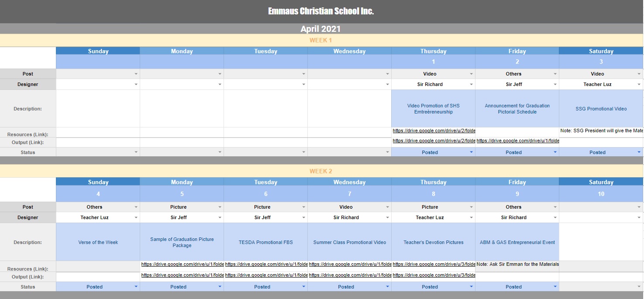
Task: Open the Post dropdown for Thursday April 1
Action: 471,74
